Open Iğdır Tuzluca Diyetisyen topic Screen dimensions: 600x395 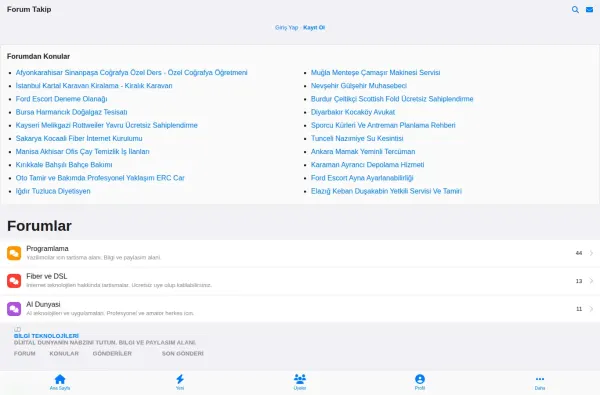[53, 191]
